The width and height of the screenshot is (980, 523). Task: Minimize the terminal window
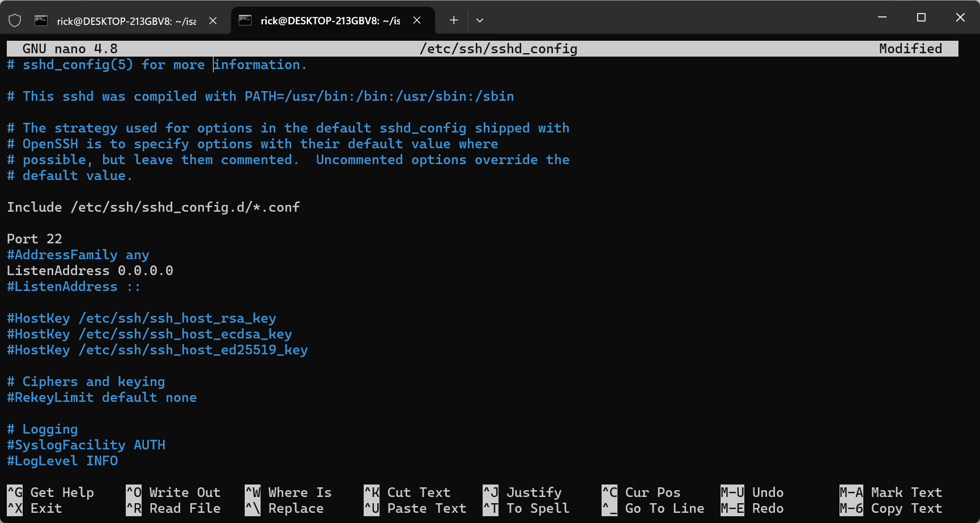[882, 18]
